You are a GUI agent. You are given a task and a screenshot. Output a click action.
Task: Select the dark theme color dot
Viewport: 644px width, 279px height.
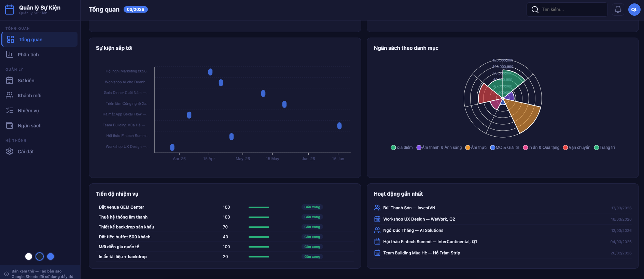(x=40, y=256)
